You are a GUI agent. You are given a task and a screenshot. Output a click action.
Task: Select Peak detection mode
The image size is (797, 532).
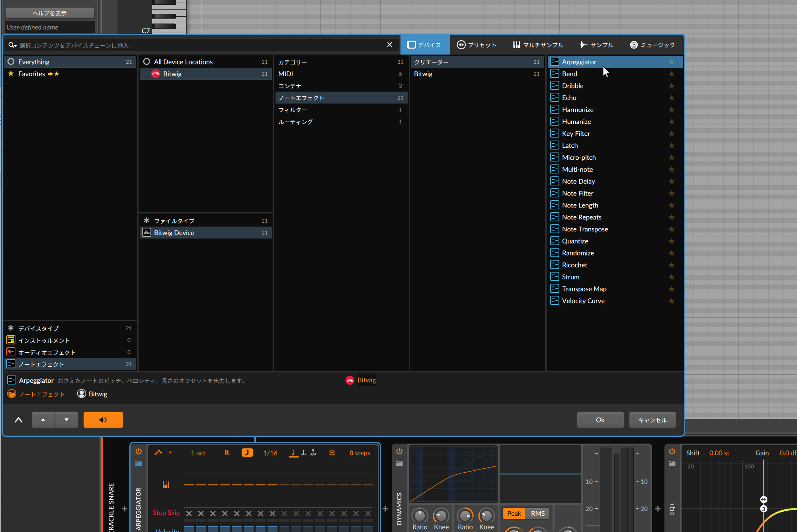pyautogui.click(x=514, y=513)
